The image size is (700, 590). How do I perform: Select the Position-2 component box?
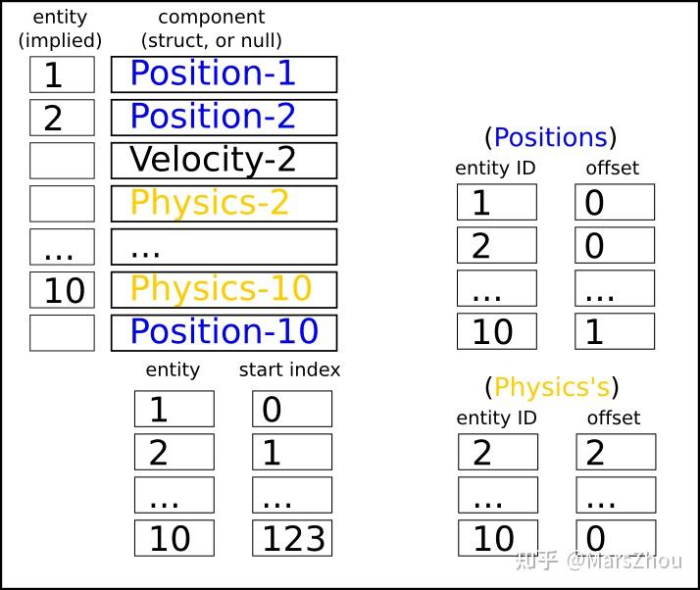click(x=224, y=118)
